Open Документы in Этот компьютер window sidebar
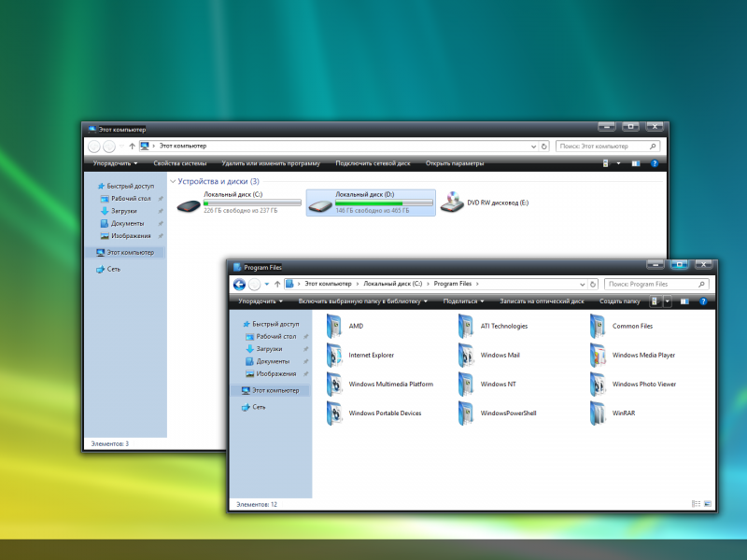 click(x=122, y=223)
